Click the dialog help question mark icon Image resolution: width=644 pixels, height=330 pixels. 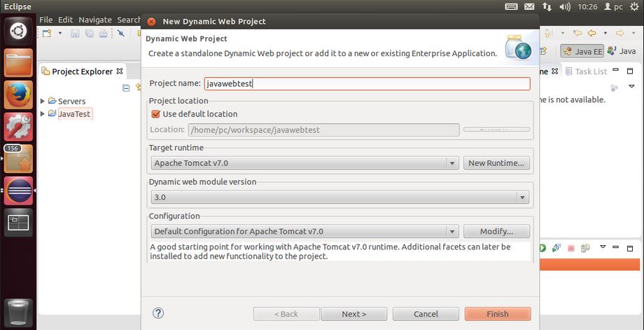click(158, 314)
